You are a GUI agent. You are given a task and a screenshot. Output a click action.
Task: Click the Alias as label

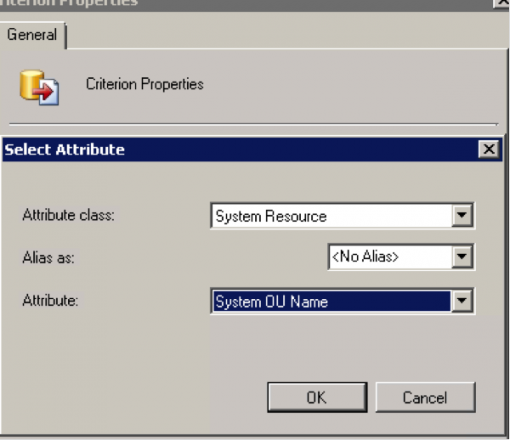(x=49, y=258)
